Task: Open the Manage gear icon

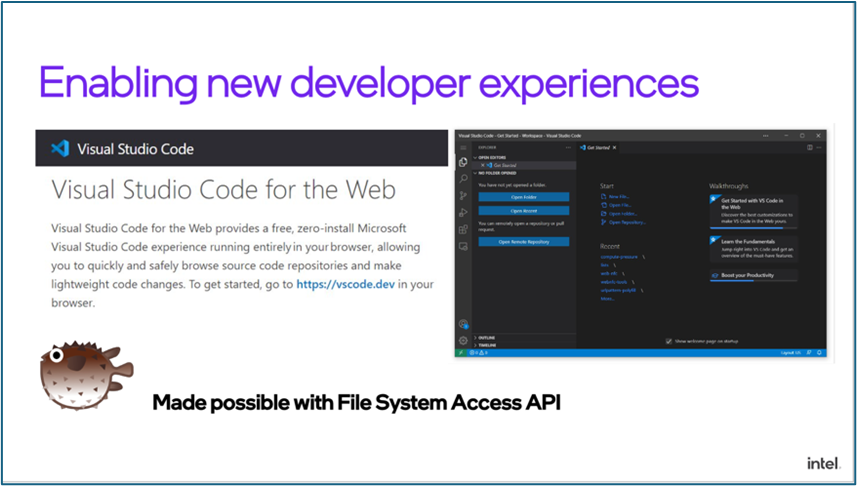Action: pos(463,341)
